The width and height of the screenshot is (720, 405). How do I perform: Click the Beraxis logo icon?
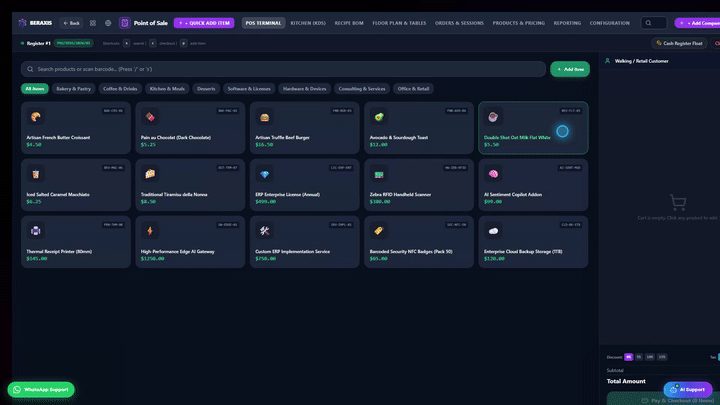tap(22, 23)
